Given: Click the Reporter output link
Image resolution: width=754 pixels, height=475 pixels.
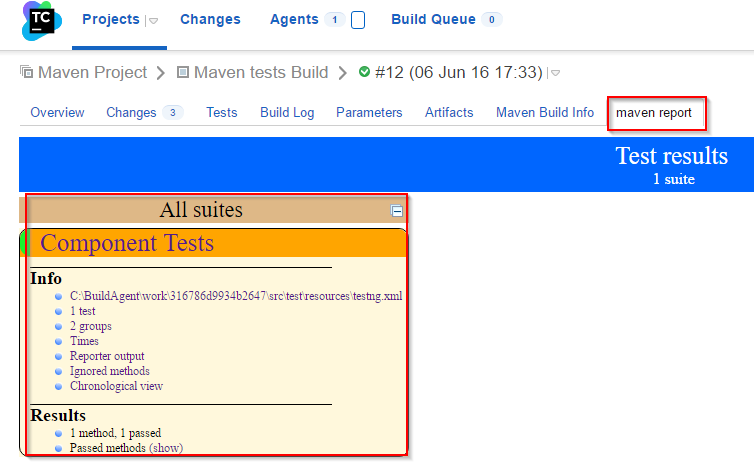Looking at the screenshot, I should click(x=107, y=356).
